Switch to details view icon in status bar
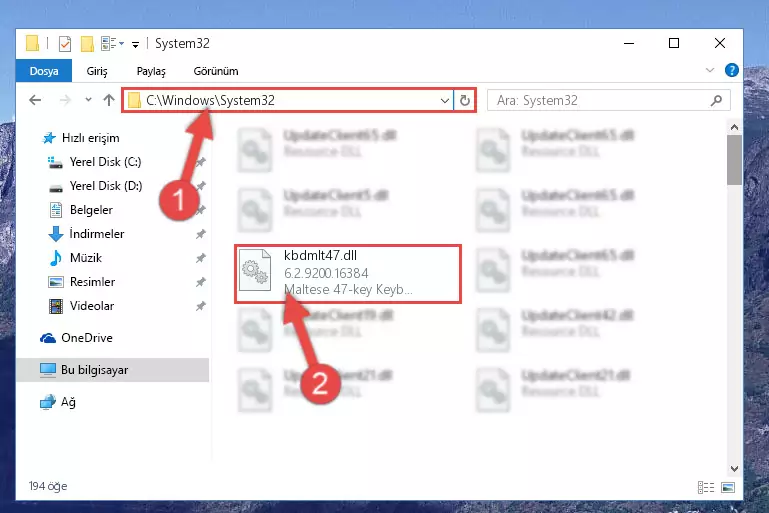The image size is (769, 513). (x=706, y=487)
